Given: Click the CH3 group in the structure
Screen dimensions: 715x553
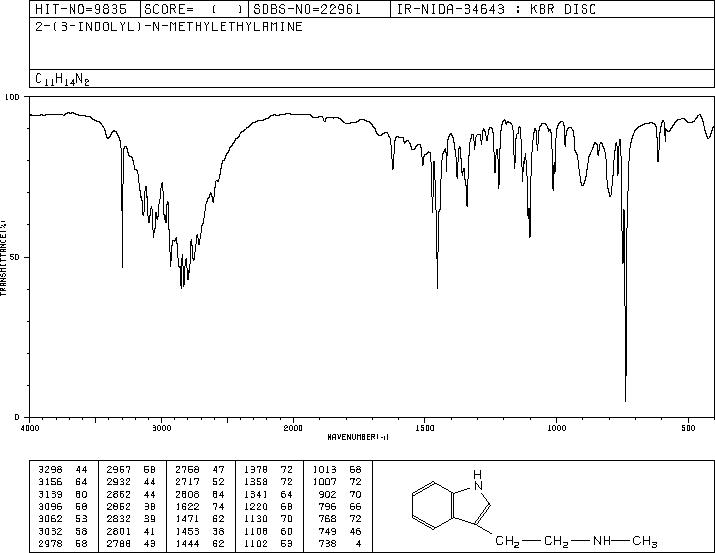Looking at the screenshot, I should pos(645,542).
